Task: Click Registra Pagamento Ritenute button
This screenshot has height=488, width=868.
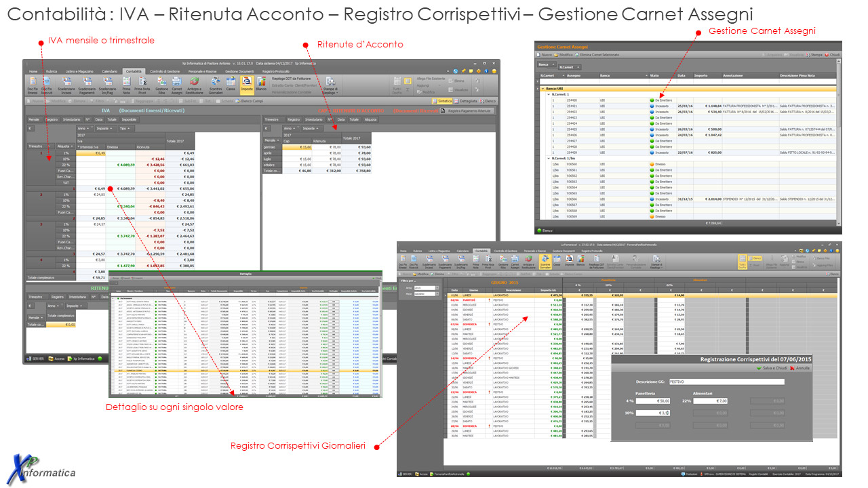Action: (467, 110)
